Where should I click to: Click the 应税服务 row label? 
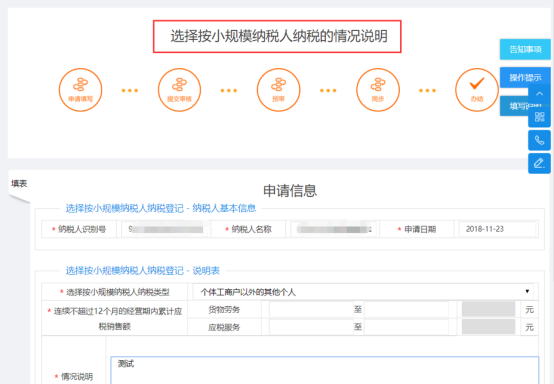point(224,327)
